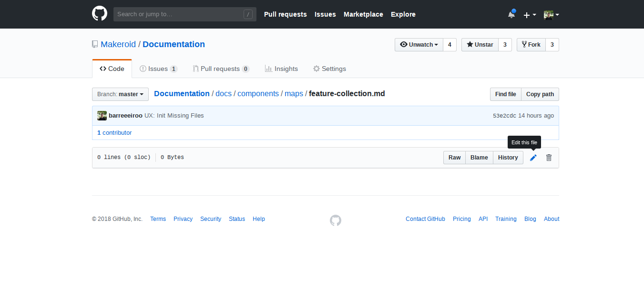Open the file History

point(508,157)
